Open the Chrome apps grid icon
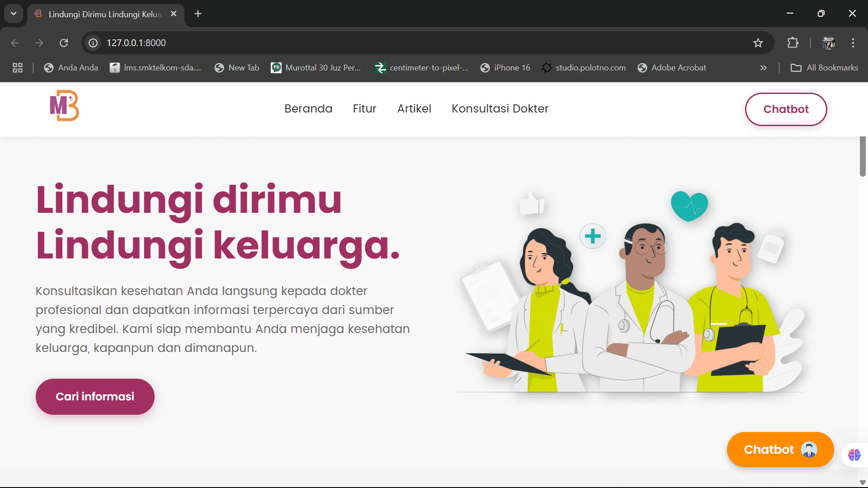 click(18, 68)
